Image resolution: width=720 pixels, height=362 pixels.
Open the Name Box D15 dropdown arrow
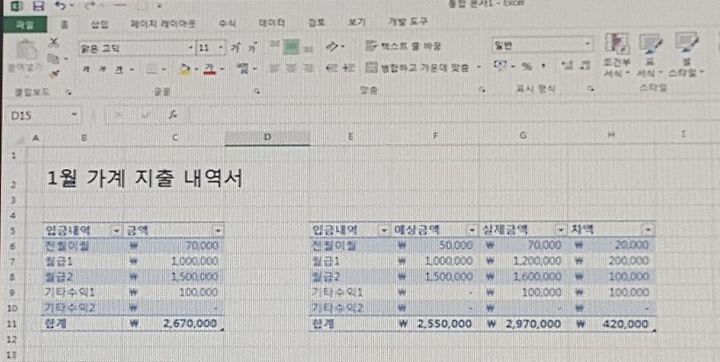(x=74, y=115)
